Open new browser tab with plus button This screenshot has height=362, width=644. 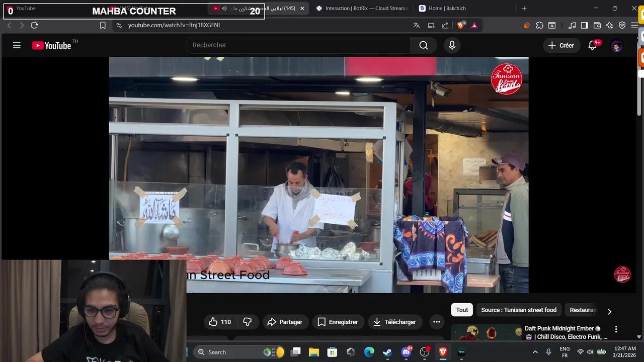tap(524, 9)
